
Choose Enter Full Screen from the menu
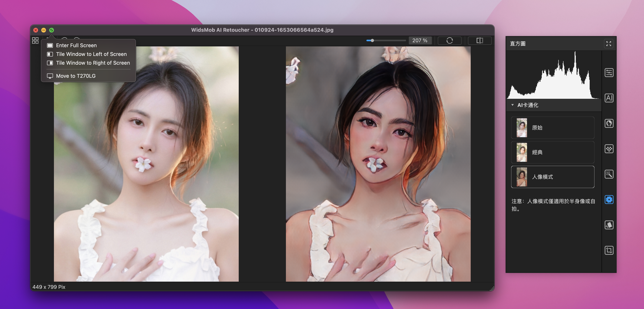point(88,45)
